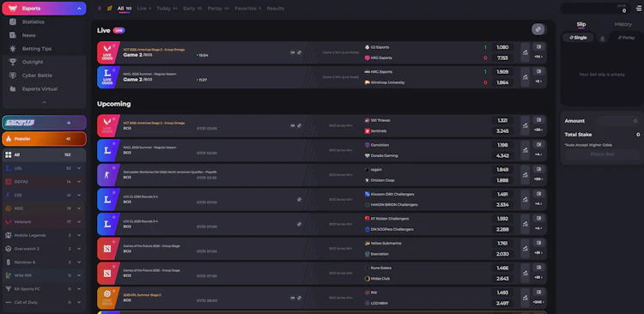The height and width of the screenshot is (314, 644).
Task: Show +90 more markets for regain match
Action: pyautogui.click(x=538, y=179)
